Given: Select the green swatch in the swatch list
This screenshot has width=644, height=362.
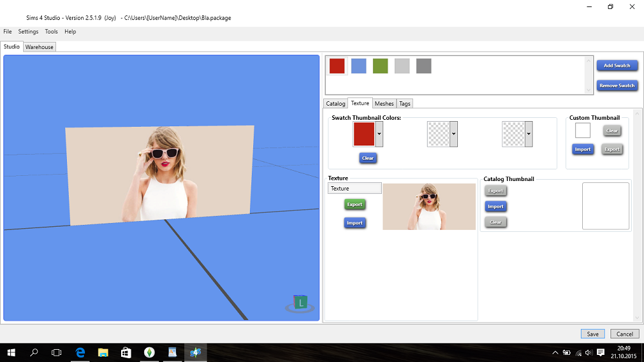Looking at the screenshot, I should (x=381, y=66).
